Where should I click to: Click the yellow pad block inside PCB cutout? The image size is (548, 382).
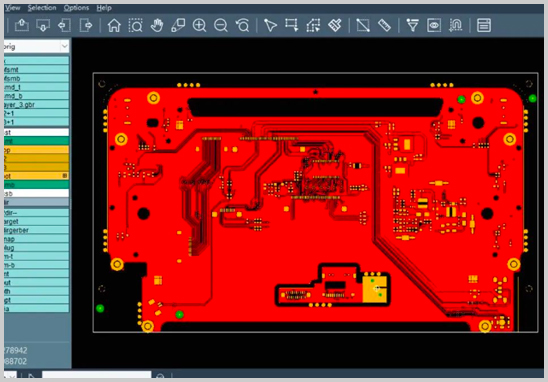click(x=375, y=289)
